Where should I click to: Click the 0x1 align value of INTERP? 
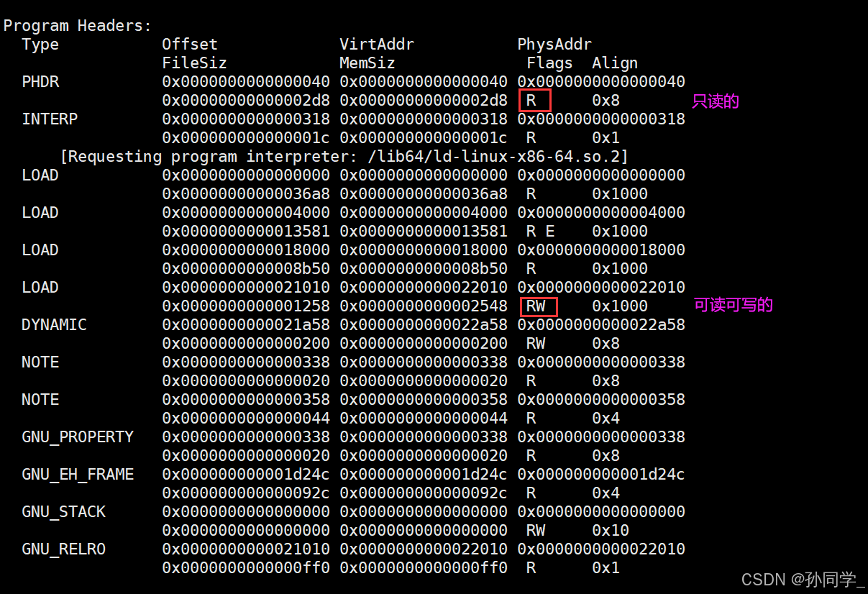tap(606, 138)
